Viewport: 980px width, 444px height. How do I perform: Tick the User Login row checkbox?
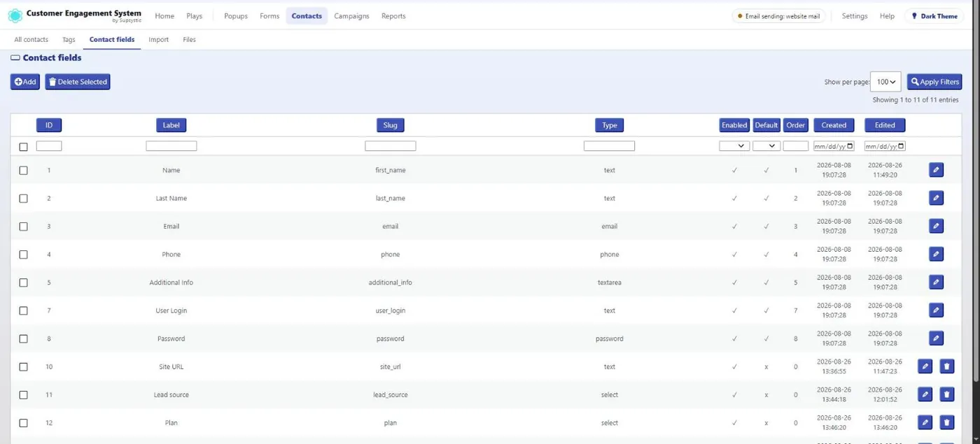(x=23, y=310)
